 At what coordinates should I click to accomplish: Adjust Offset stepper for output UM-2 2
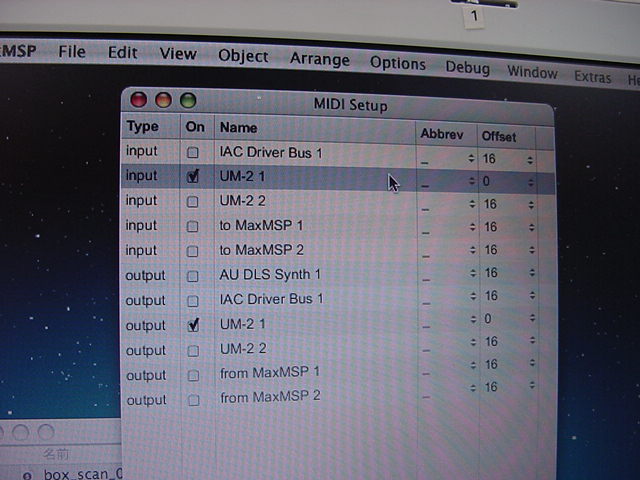click(532, 340)
